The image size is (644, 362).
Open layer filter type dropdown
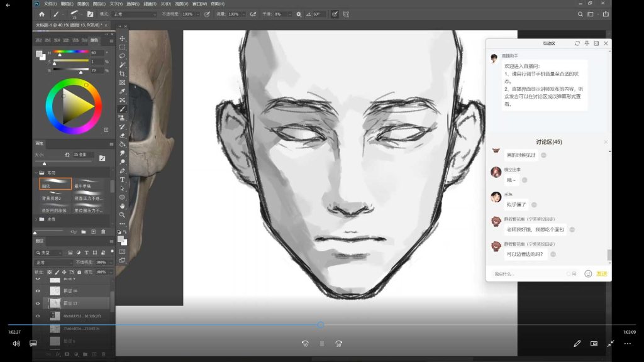48,253
